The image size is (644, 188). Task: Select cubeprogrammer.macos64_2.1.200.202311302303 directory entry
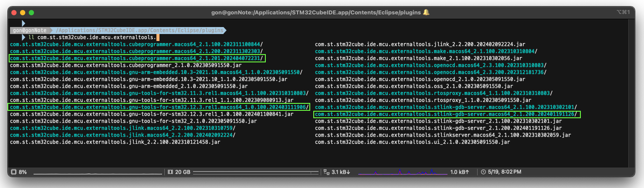[x=136, y=51]
